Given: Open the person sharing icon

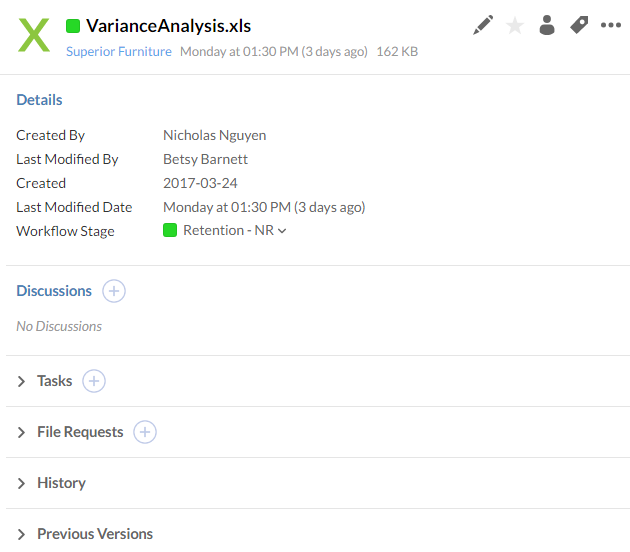Looking at the screenshot, I should click(x=546, y=26).
